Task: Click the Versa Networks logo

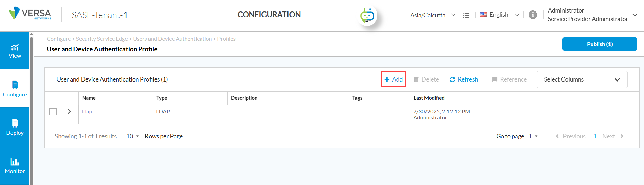Action: [x=30, y=14]
